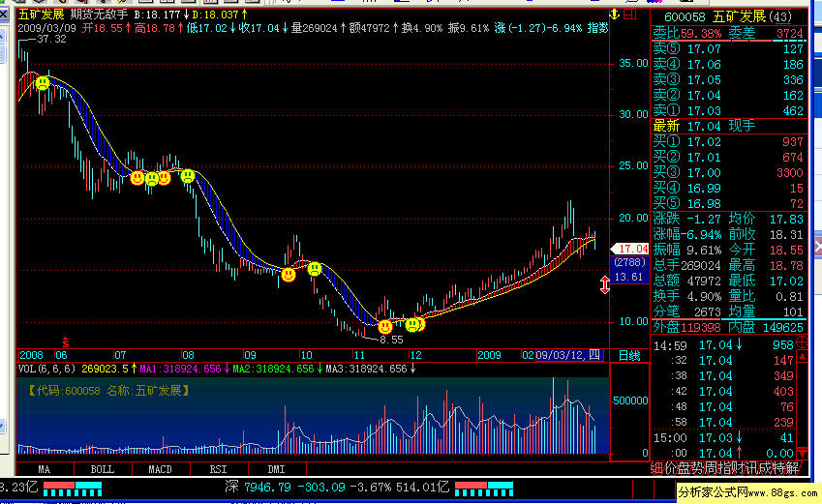Image resolution: width=822 pixels, height=504 pixels.
Task: Click the 买⑤ 16.98 buy order row
Action: [728, 204]
